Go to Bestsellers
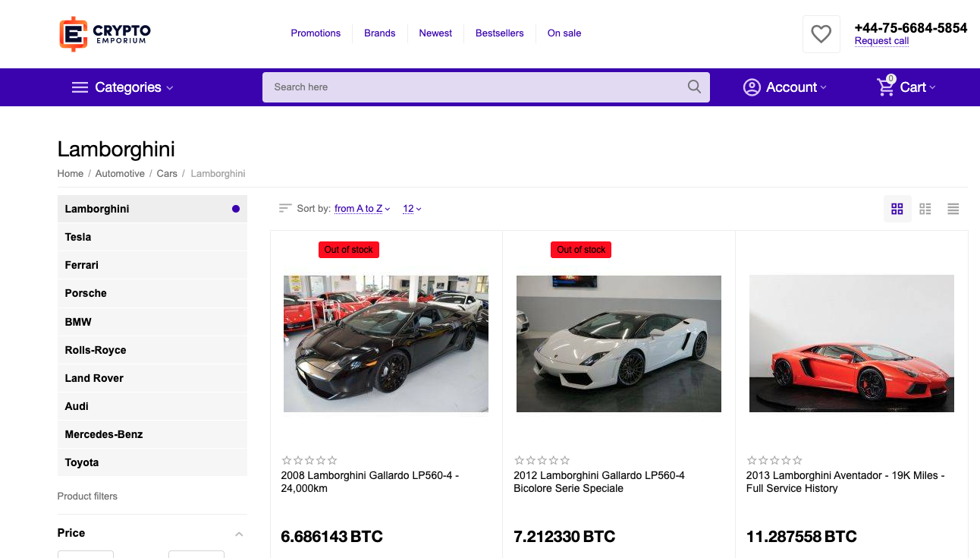 pyautogui.click(x=499, y=33)
